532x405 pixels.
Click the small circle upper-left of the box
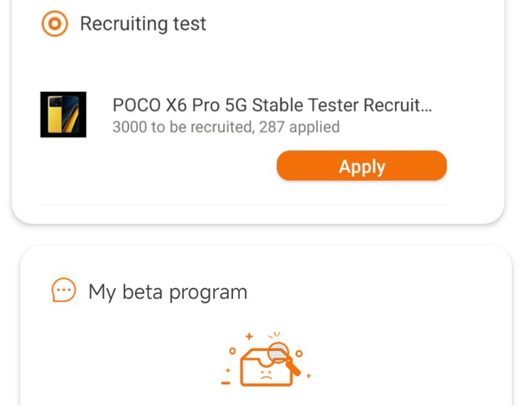click(232, 350)
